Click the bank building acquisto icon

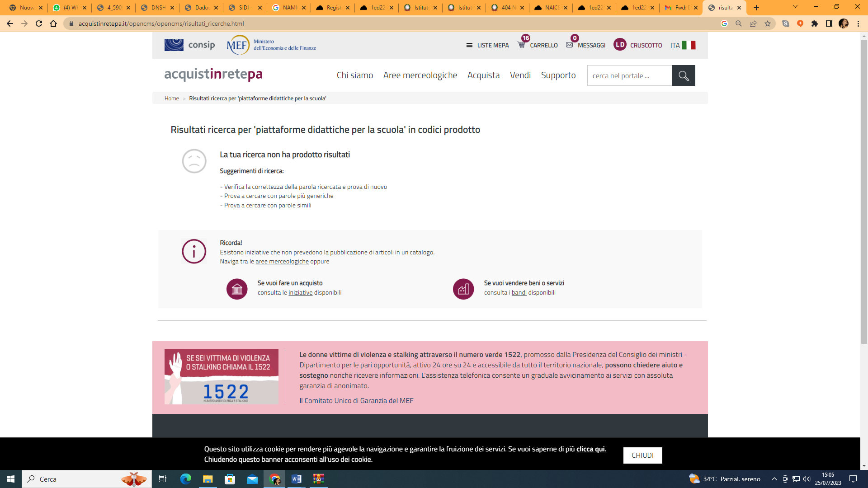[x=237, y=289]
